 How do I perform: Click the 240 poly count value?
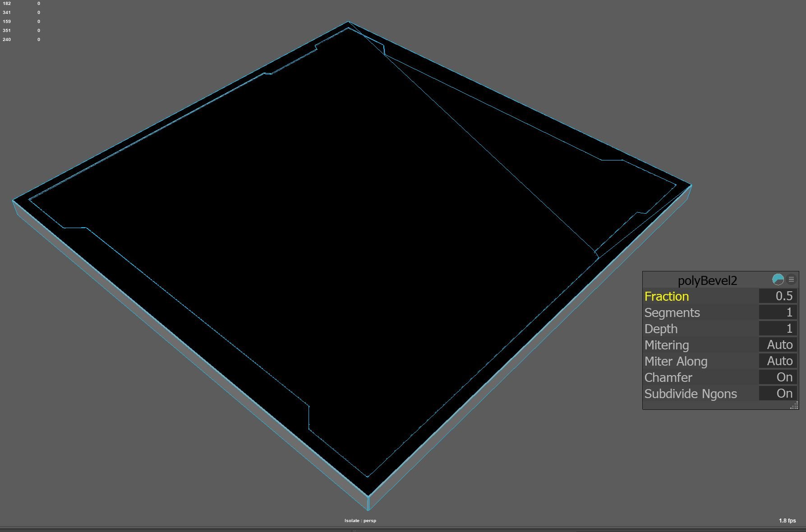tap(7, 40)
